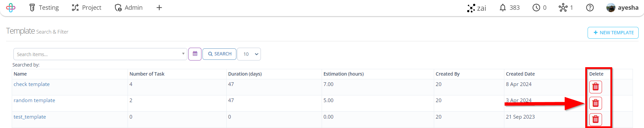Click the clock timer icon

pyautogui.click(x=539, y=7)
